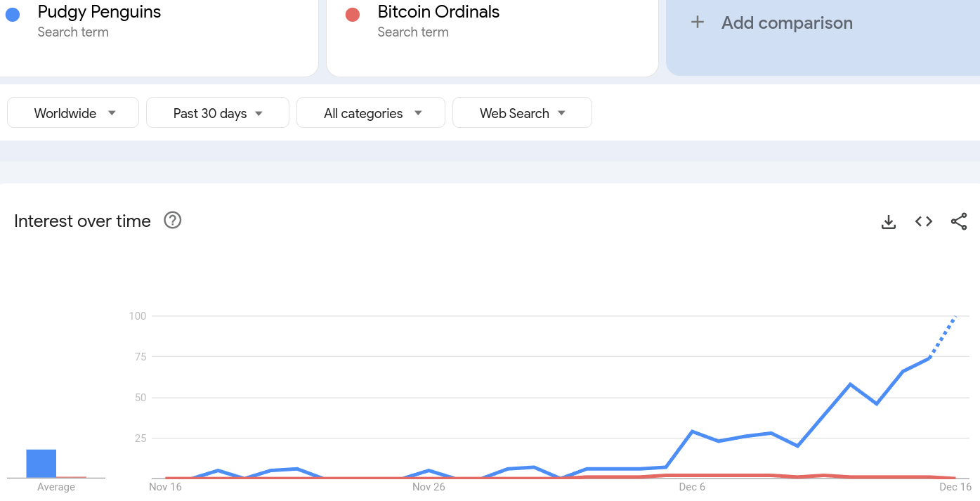Click the 50 value on y-axis
980x501 pixels.
[x=141, y=398]
